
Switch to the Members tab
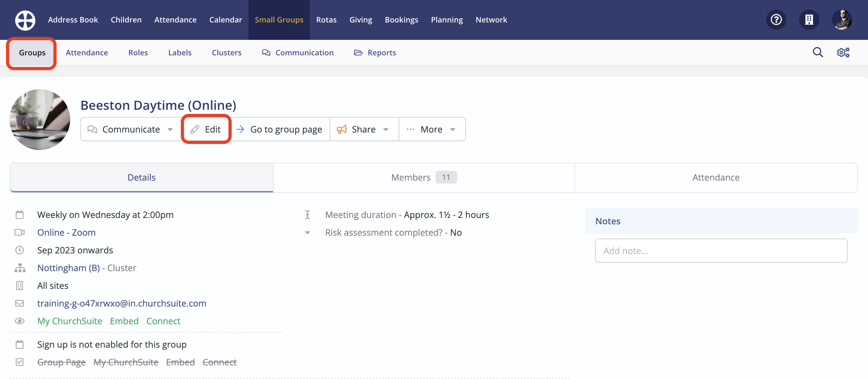tap(423, 177)
